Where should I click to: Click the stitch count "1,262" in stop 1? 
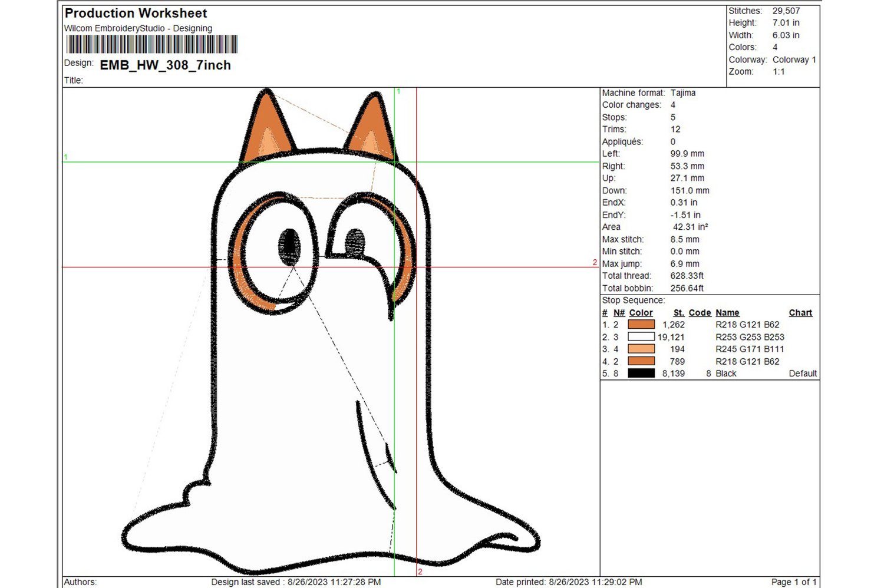point(674,325)
